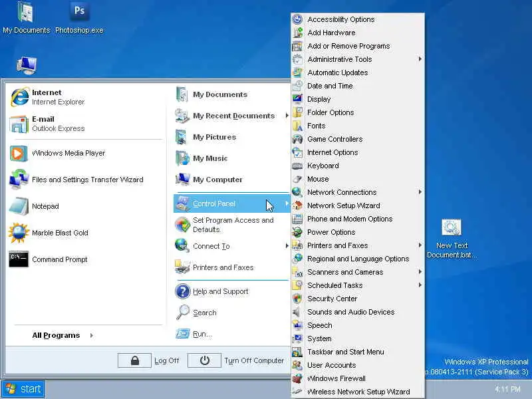The image size is (532, 399).
Task: Click the Fonts icon
Action: click(x=297, y=126)
